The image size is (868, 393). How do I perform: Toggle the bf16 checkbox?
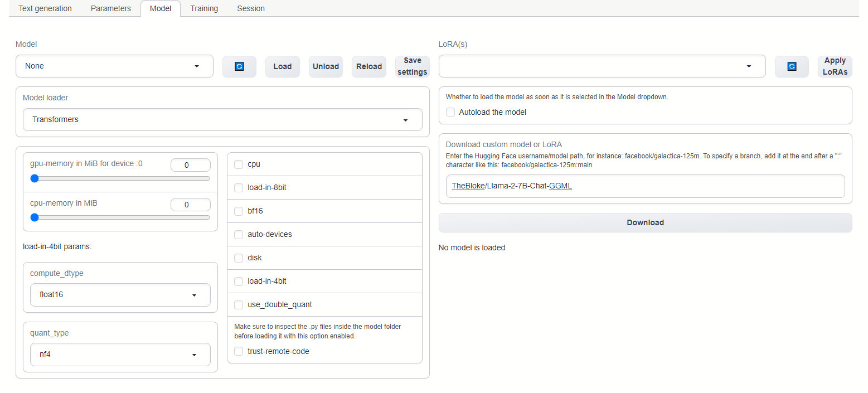pyautogui.click(x=239, y=211)
